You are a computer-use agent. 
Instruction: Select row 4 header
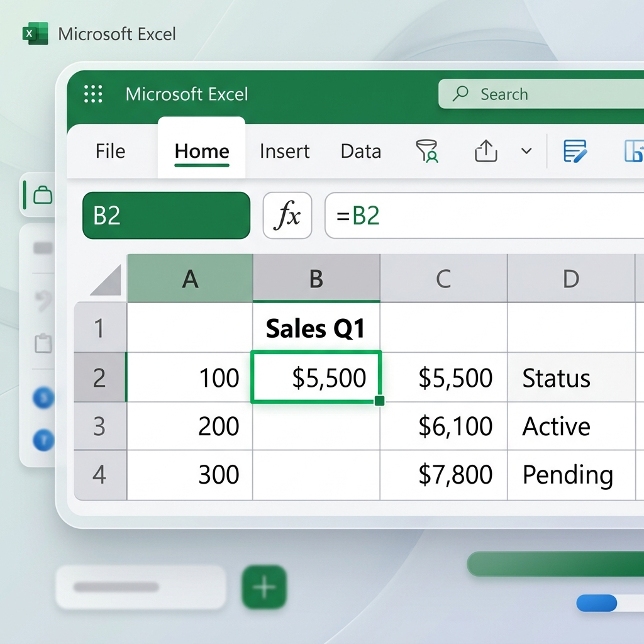[100, 475]
